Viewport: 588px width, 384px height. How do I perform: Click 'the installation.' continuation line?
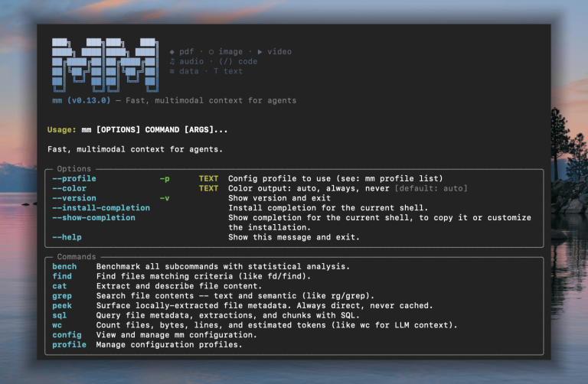click(269, 227)
